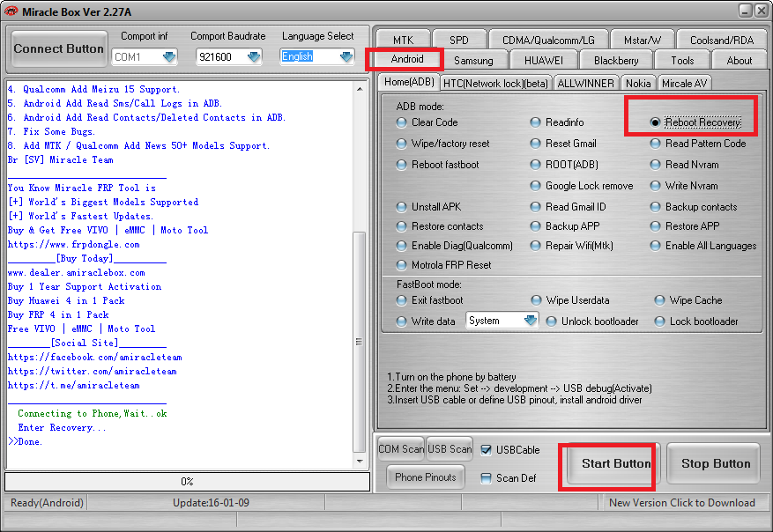Image resolution: width=773 pixels, height=532 pixels.
Task: Open the Blackberry tab
Action: pyautogui.click(x=616, y=60)
